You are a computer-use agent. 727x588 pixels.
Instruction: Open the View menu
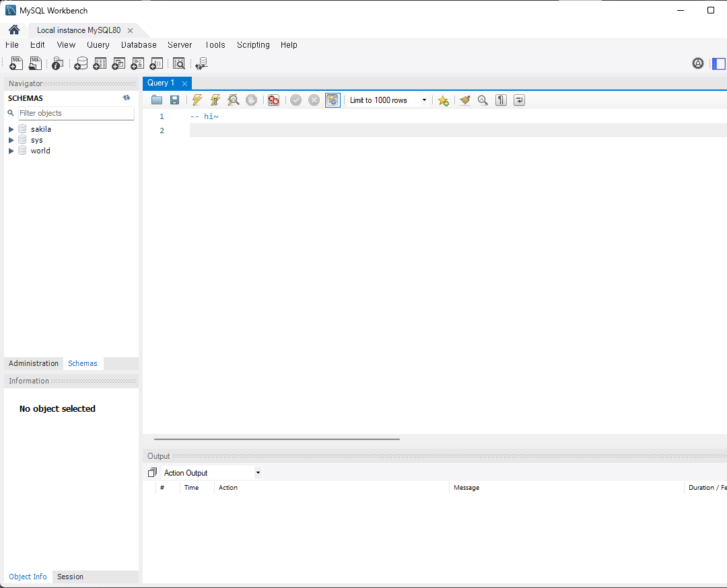point(66,45)
